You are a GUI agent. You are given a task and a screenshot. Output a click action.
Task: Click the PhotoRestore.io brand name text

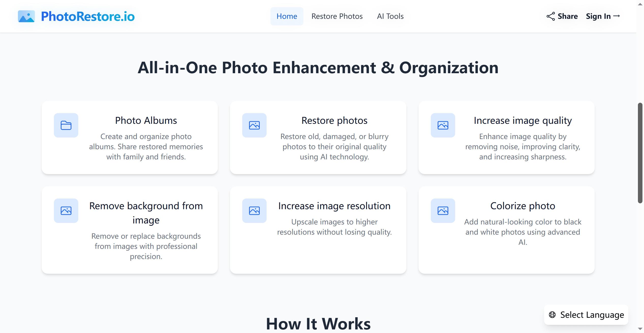click(x=88, y=16)
